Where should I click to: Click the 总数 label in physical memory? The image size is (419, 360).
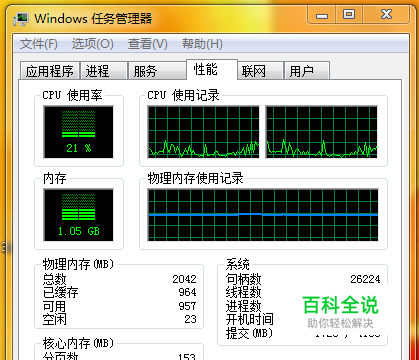click(55, 279)
